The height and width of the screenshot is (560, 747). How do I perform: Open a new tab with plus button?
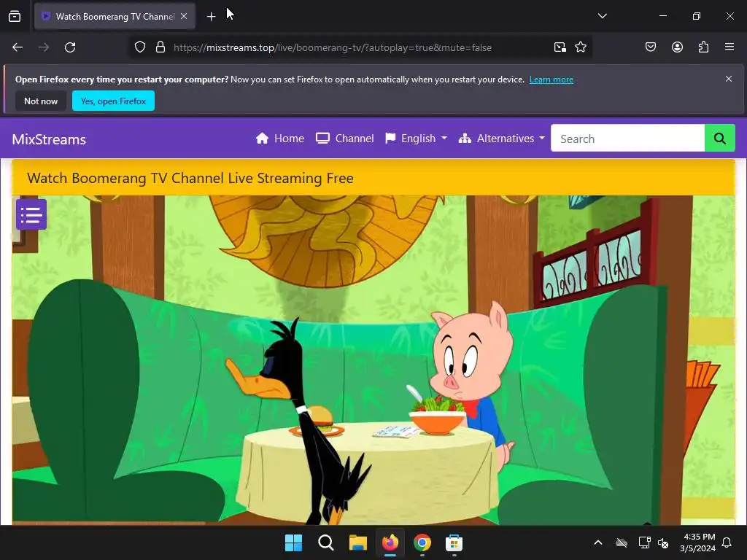(211, 17)
